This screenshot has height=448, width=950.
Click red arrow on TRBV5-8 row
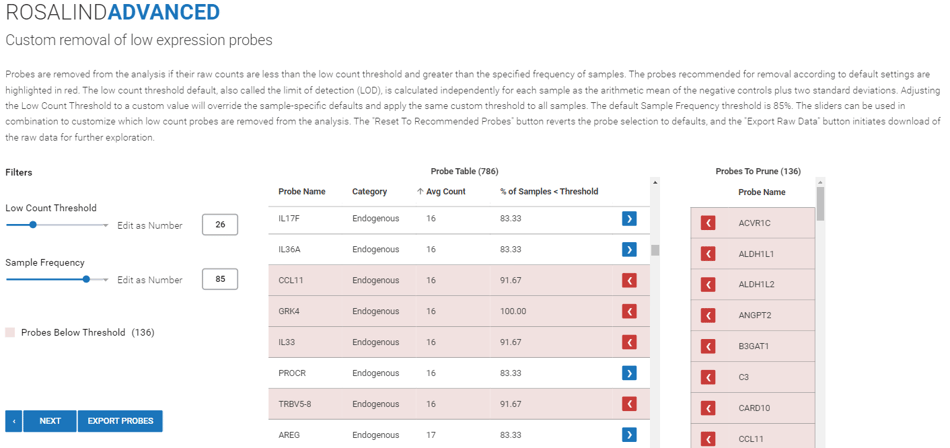click(x=629, y=404)
